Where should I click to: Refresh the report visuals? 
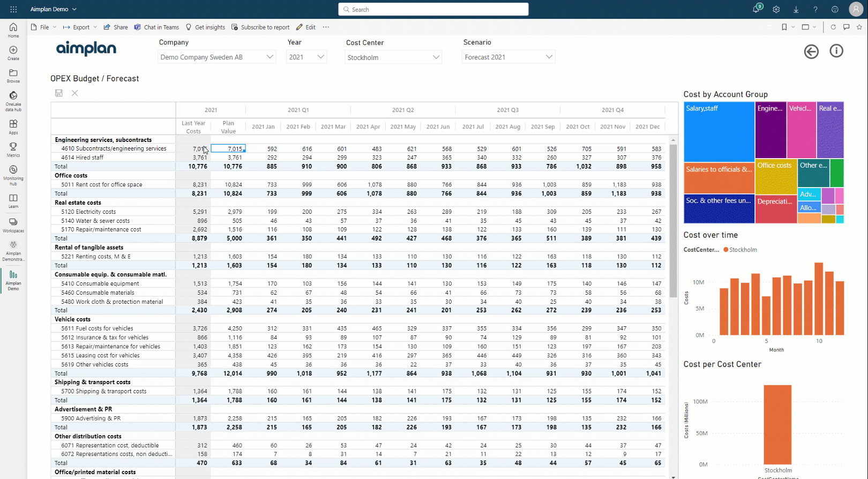(x=833, y=27)
